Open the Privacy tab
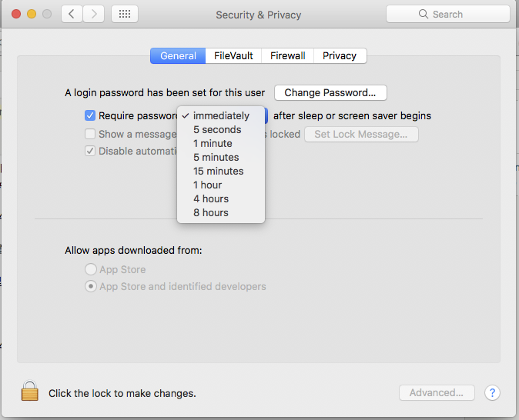The height and width of the screenshot is (420, 519). [x=340, y=55]
